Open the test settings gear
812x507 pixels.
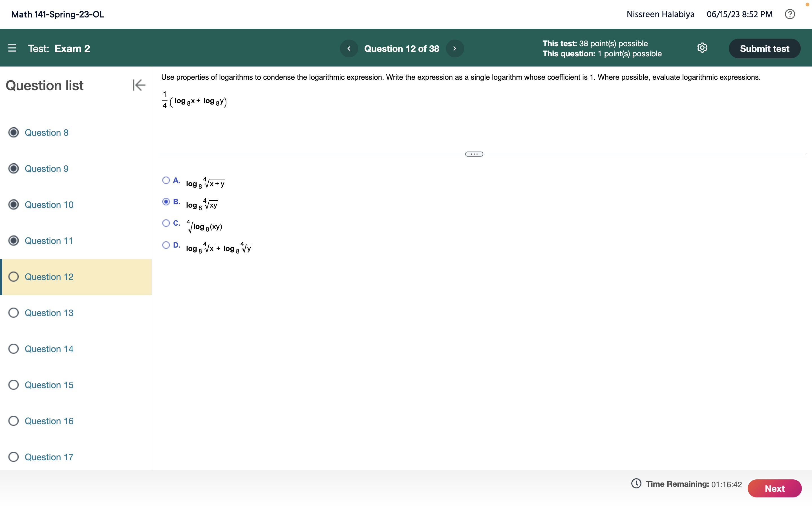click(x=702, y=48)
